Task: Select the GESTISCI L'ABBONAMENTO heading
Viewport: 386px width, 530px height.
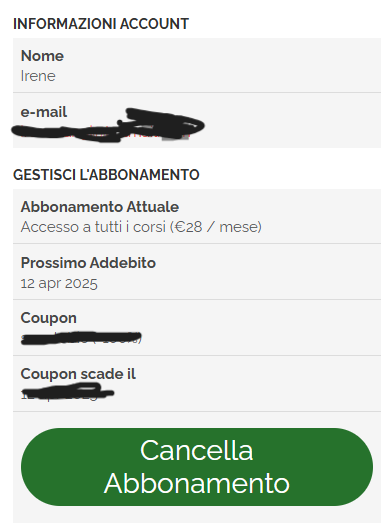Action: click(106, 175)
